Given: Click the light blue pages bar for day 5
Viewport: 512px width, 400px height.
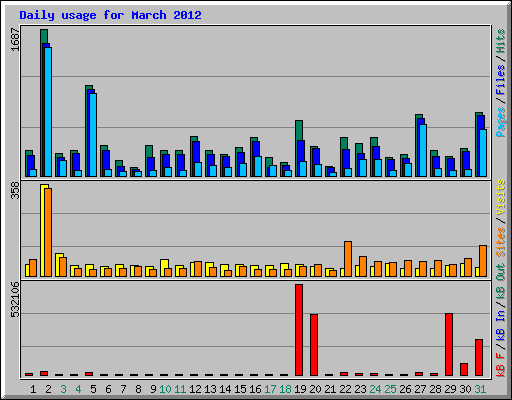Looking at the screenshot, I should [x=93, y=135].
